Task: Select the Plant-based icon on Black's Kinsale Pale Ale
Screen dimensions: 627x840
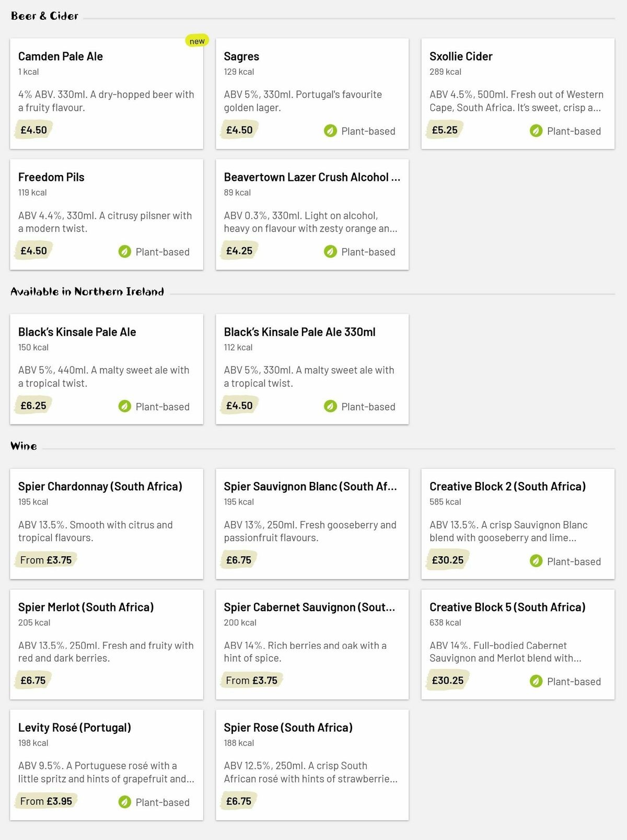Action: coord(124,406)
